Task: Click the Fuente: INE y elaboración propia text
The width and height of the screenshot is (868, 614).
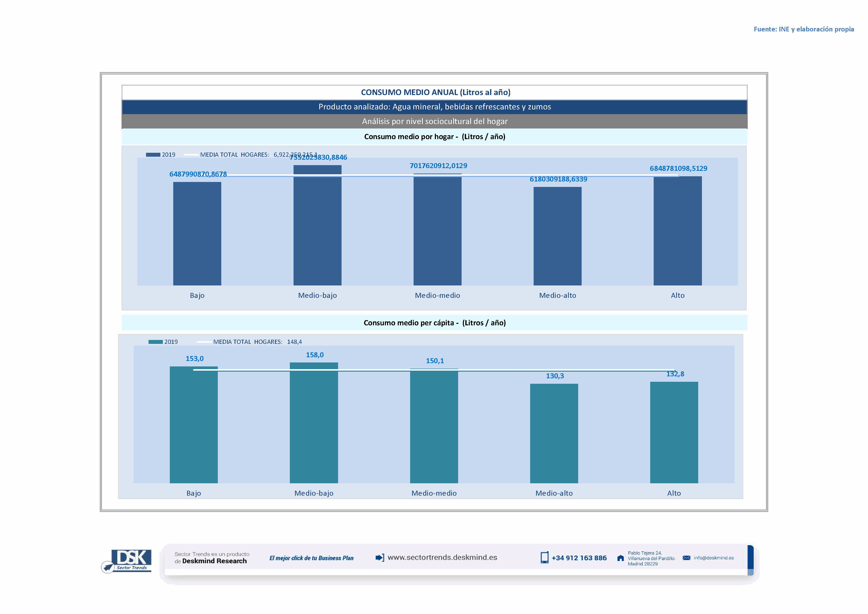Action: (804, 29)
